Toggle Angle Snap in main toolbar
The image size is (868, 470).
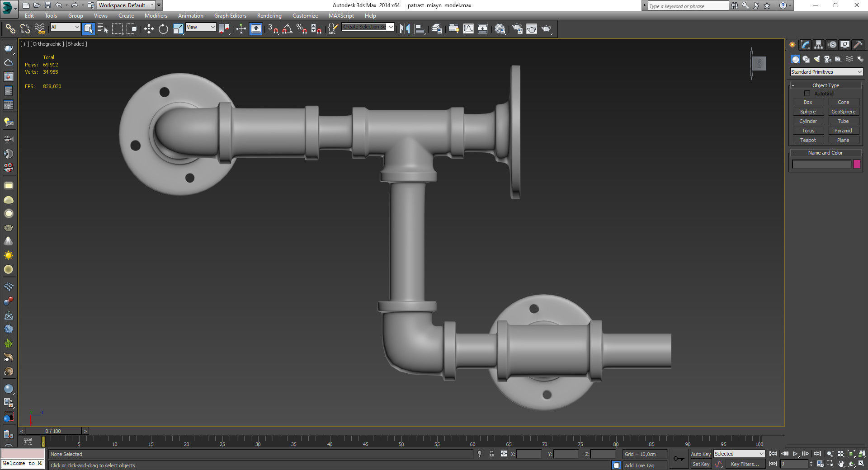tap(288, 29)
